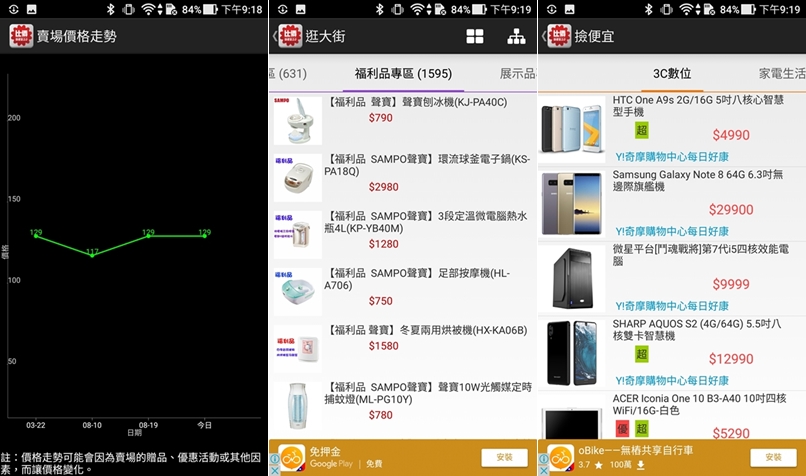Tap image notification icon in first status bar
Screen dimensions: 806x476
point(31,9)
